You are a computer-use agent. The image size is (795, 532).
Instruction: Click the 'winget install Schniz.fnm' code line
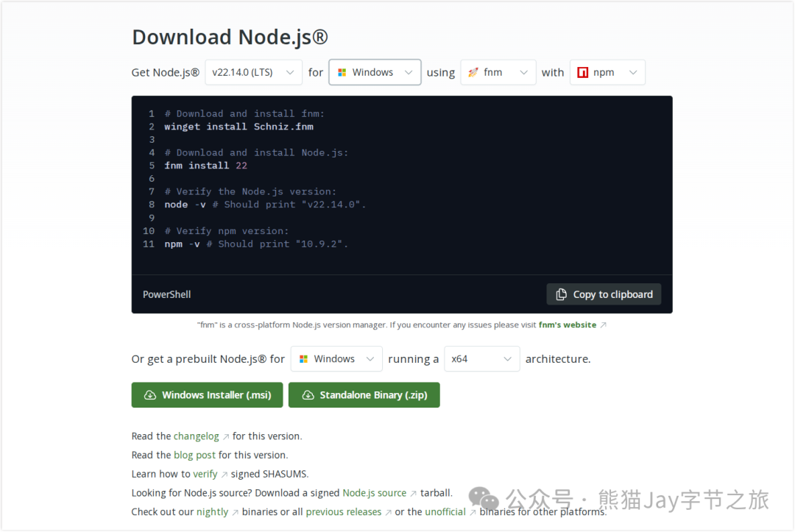[239, 127]
